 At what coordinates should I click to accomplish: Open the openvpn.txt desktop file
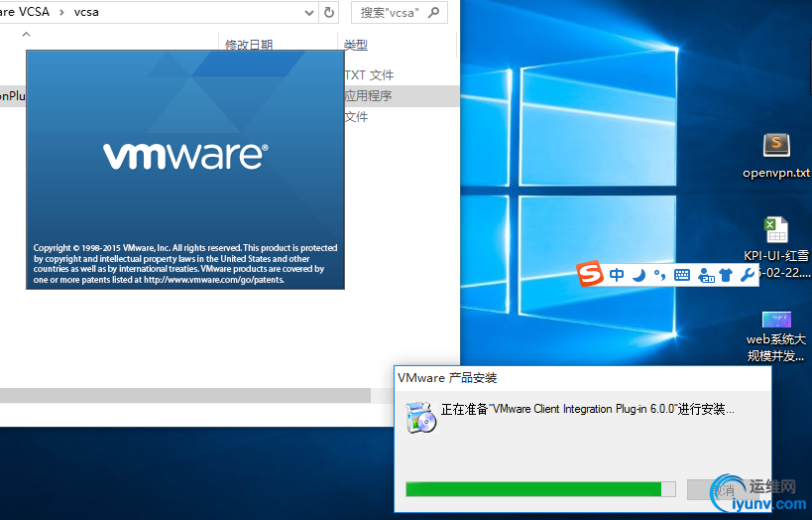pos(776,156)
